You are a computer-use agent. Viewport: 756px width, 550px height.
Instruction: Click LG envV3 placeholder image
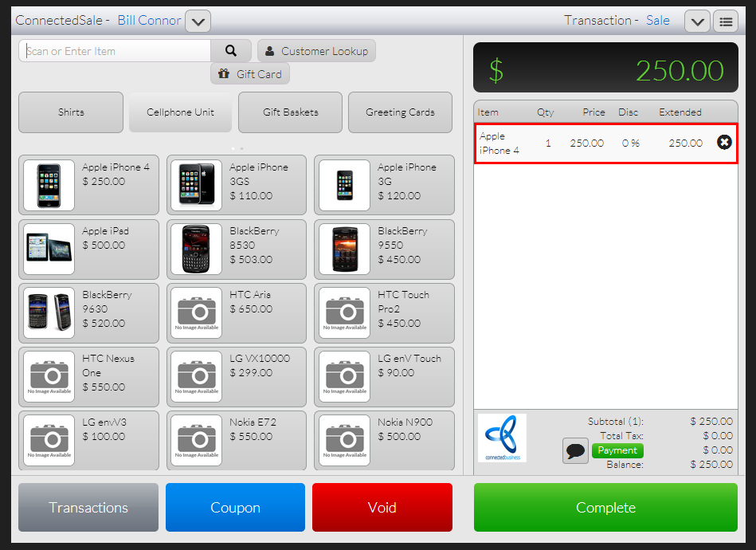click(x=49, y=440)
